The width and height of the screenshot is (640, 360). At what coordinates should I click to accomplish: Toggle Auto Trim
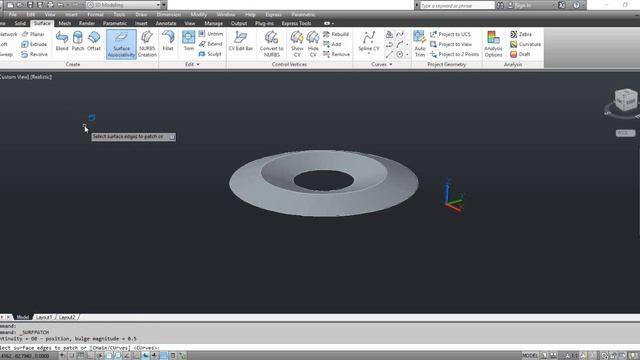[420, 44]
